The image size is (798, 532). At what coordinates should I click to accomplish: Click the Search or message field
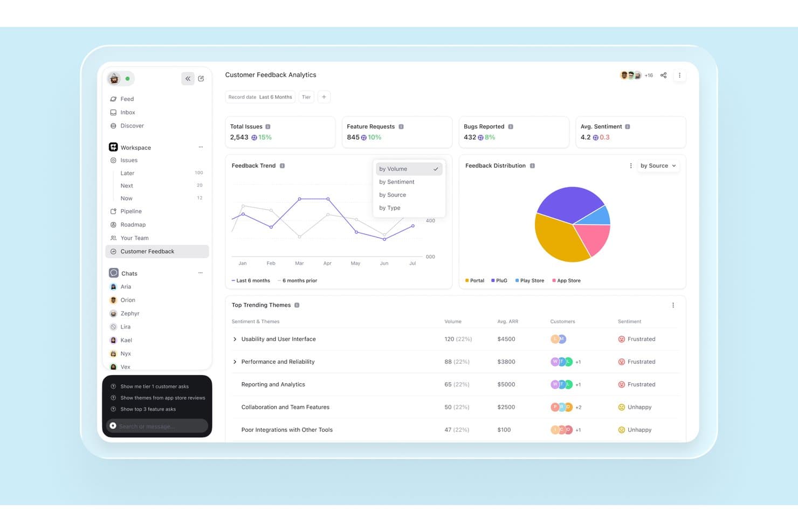[x=157, y=426]
